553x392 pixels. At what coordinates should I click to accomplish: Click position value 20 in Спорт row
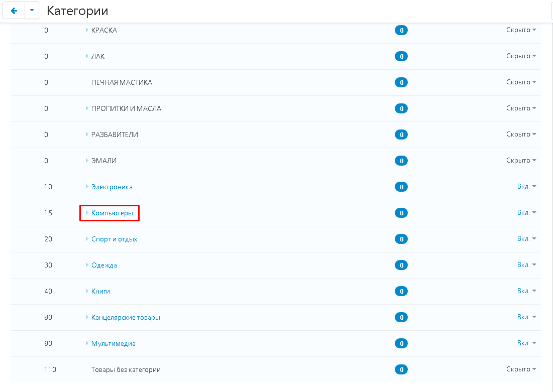click(x=48, y=239)
